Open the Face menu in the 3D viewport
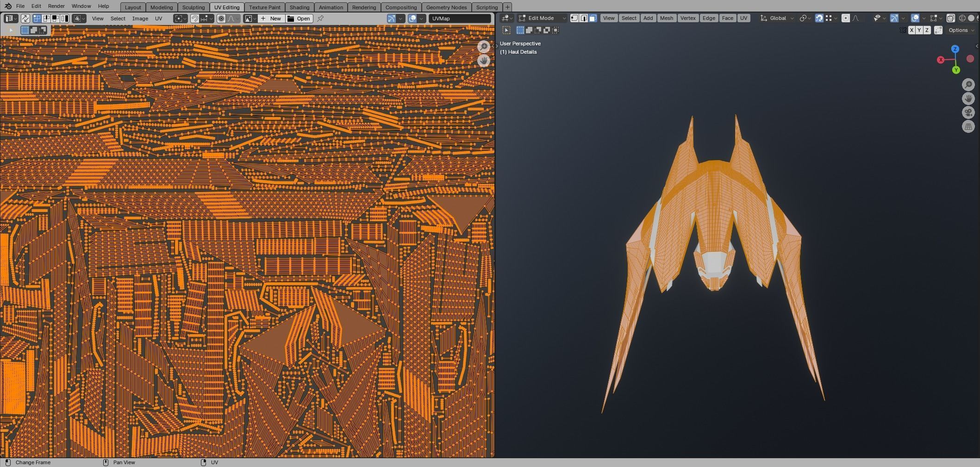This screenshot has height=467, width=980. tap(727, 18)
